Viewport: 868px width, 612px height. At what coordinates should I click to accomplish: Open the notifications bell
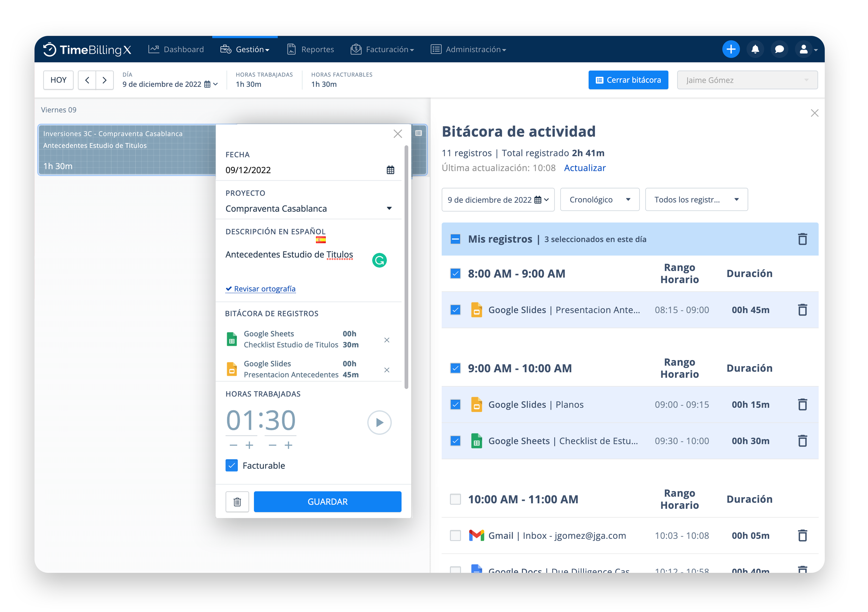755,50
